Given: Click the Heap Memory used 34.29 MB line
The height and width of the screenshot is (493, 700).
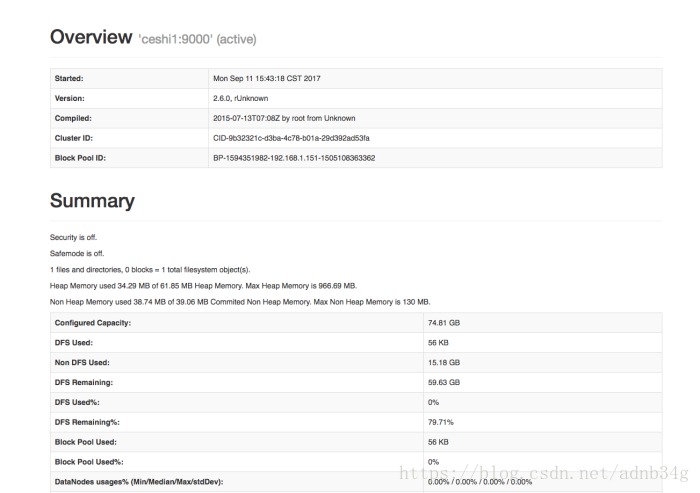Looking at the screenshot, I should coord(203,286).
